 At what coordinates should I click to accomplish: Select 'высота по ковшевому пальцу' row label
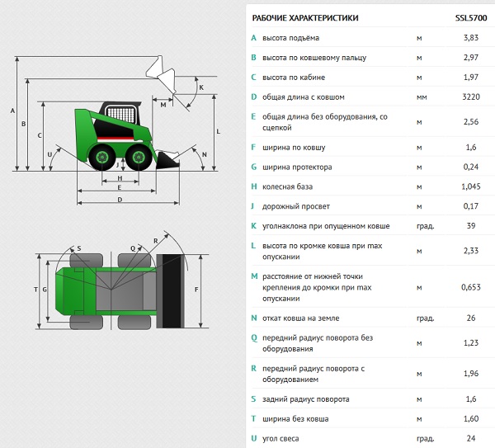click(x=314, y=58)
